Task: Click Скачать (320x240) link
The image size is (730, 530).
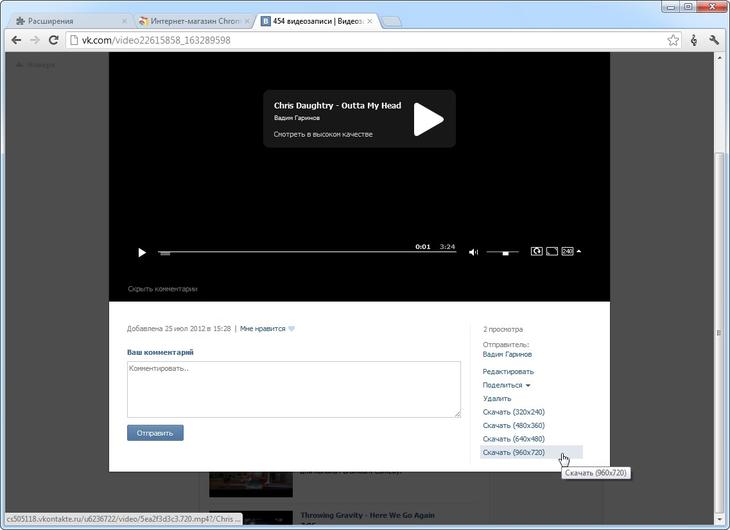Action: [x=514, y=412]
